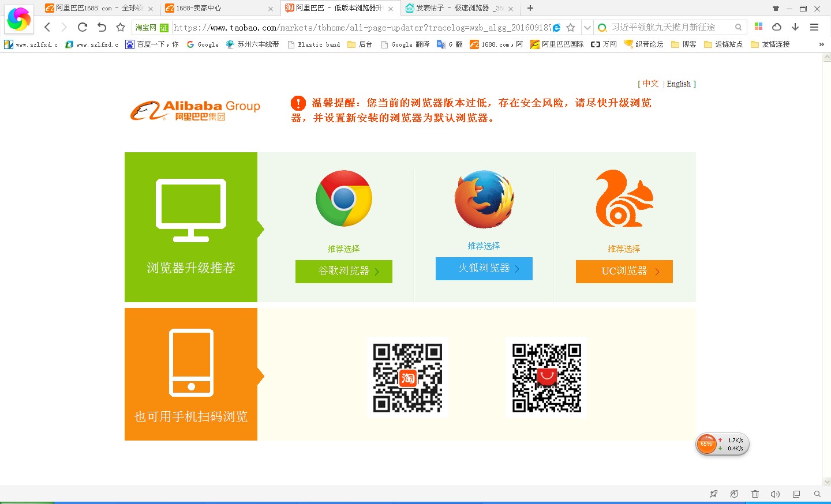
Task: Click the Alibaba Group logo
Action: 195,110
